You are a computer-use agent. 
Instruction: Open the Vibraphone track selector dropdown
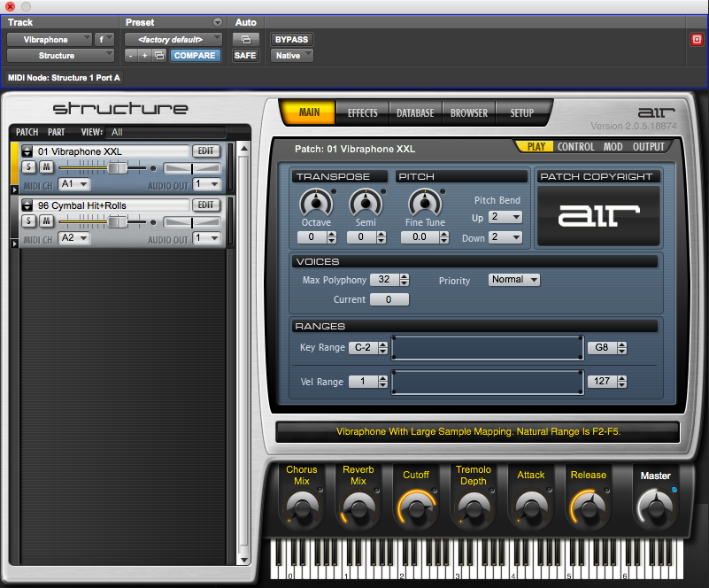50,39
